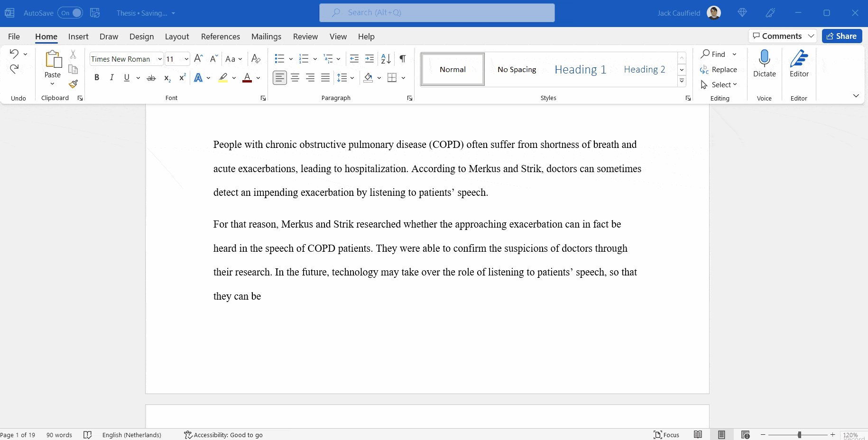Switch to the References ribbon tab
Screen dimensions: 868x440
(221, 37)
